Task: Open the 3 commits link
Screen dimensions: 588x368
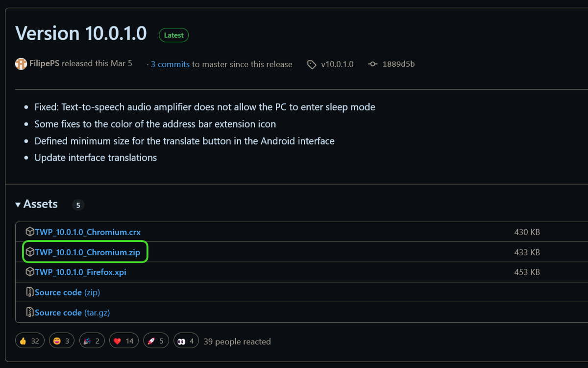Action: point(170,64)
